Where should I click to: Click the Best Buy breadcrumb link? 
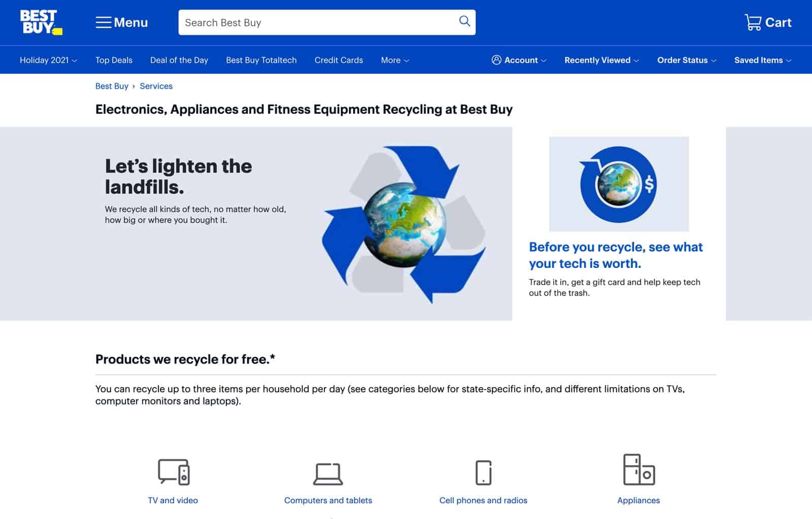(x=112, y=86)
